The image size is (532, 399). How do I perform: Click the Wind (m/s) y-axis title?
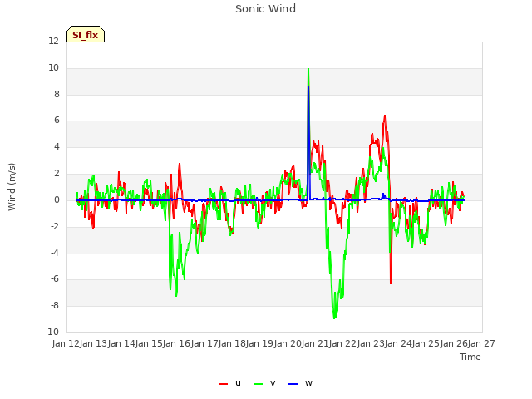click(12, 187)
